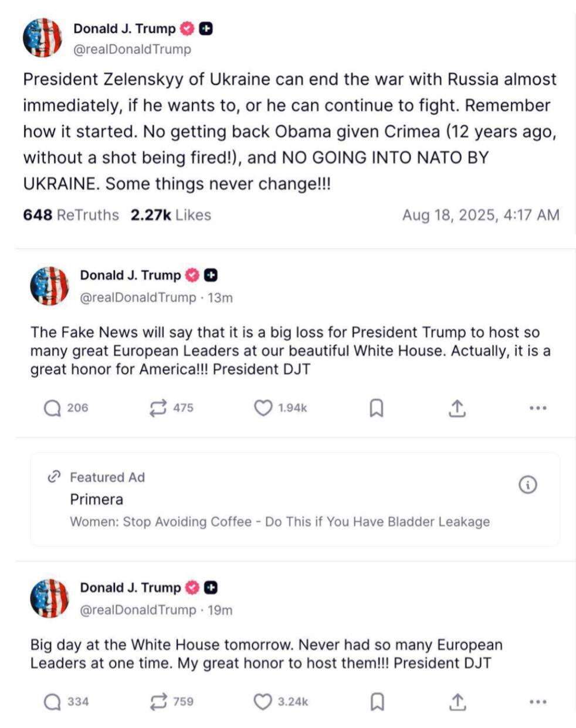Reply to the Big day post

pos(53,702)
